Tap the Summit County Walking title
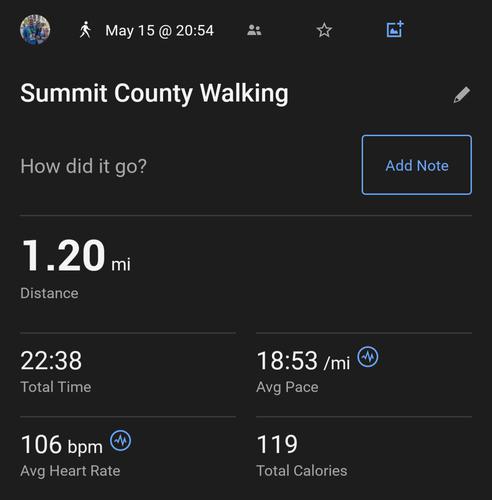Screen dimensions: 492x500 [x=154, y=93]
